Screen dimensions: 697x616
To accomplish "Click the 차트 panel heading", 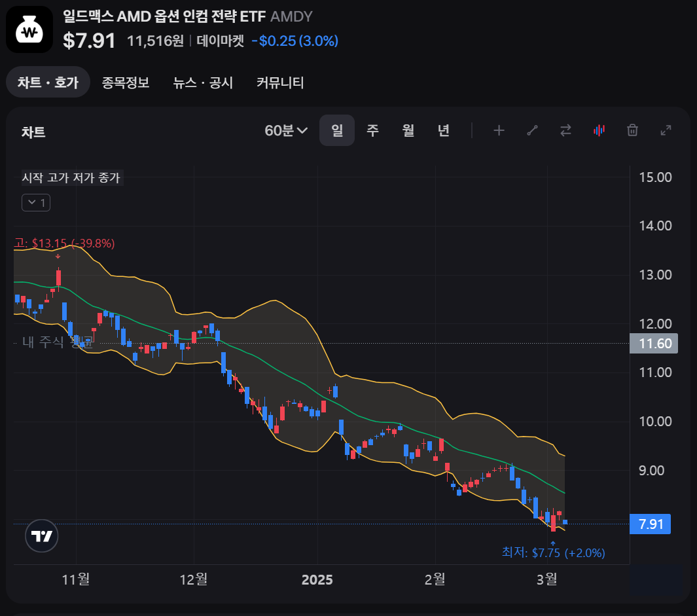I will [33, 132].
